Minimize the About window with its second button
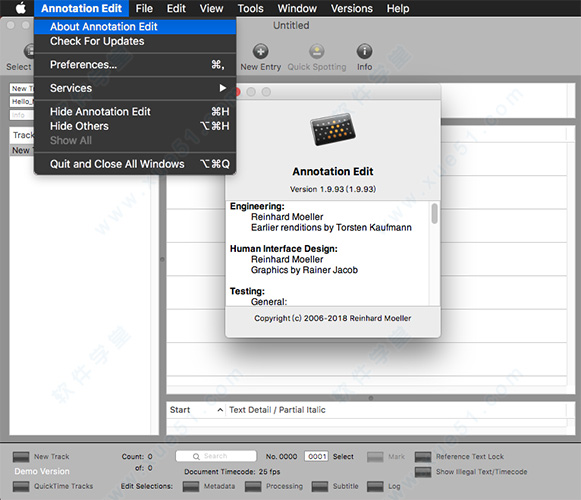This screenshot has height=500, width=581. pyautogui.click(x=251, y=92)
